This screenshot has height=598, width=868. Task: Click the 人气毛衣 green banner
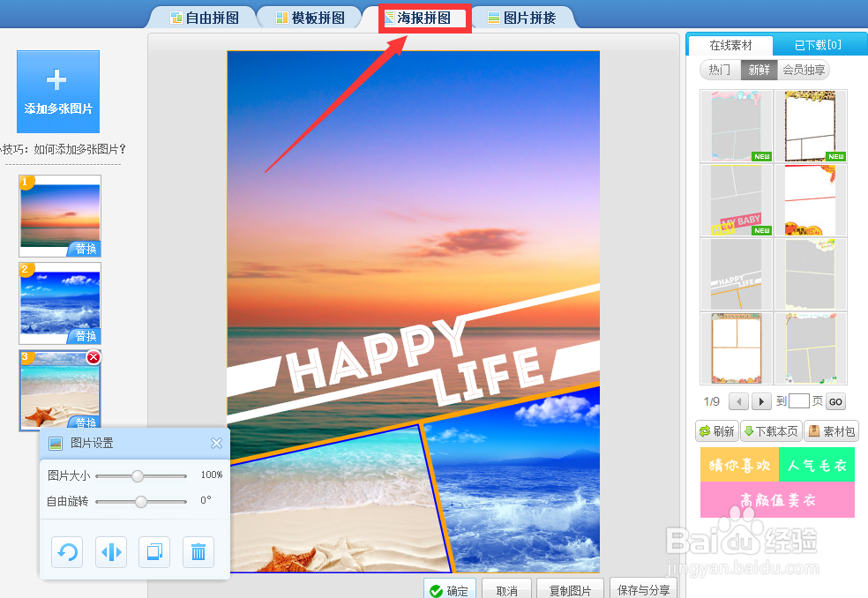tap(817, 465)
